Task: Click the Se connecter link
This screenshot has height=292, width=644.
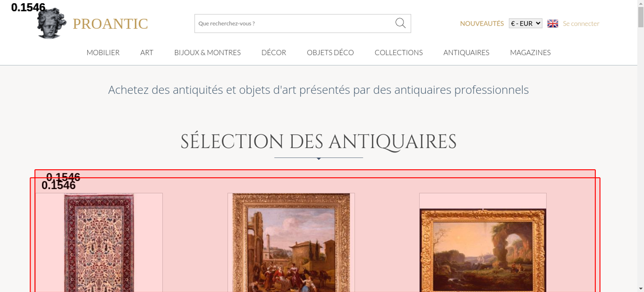Action: point(581,23)
